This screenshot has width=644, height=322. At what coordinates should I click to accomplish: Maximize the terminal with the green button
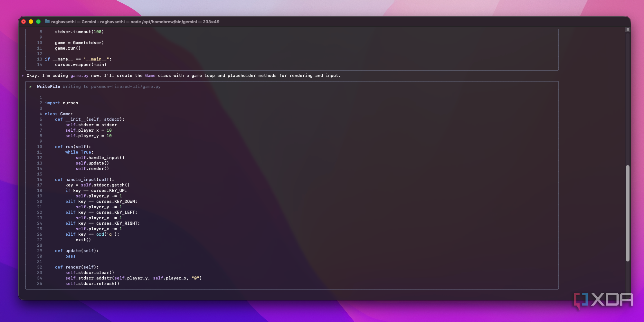38,22
